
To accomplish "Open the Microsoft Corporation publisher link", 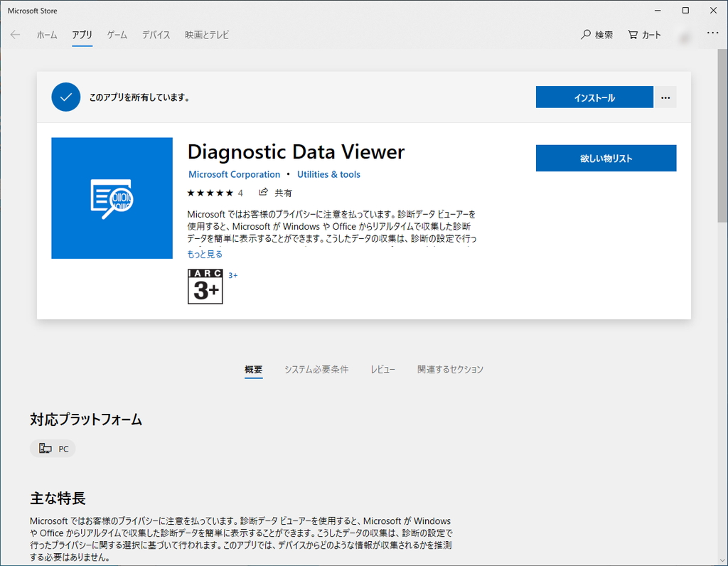I will pos(234,173).
